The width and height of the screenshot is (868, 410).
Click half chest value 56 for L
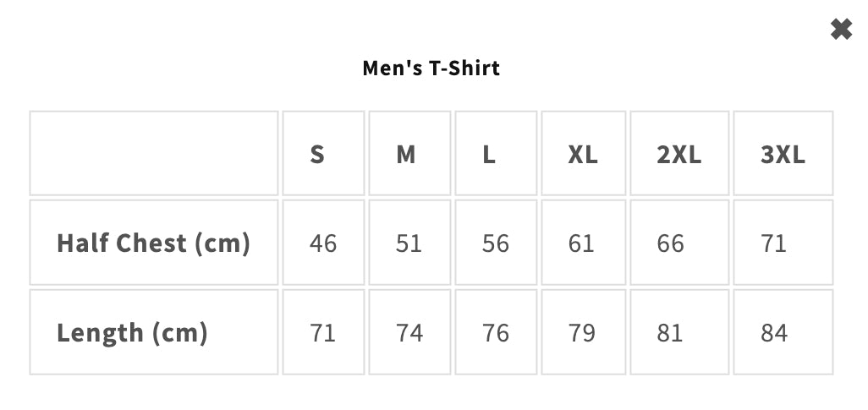click(x=496, y=243)
